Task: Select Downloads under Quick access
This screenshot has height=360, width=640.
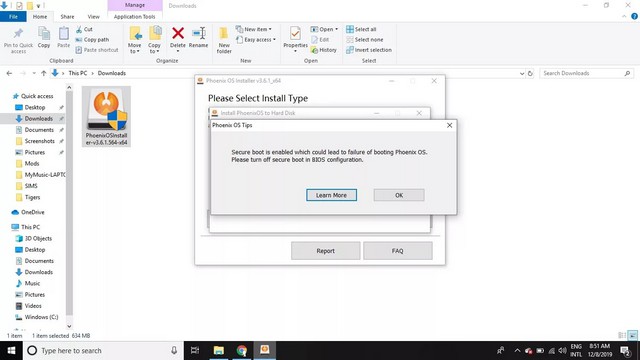Action: 38,118
